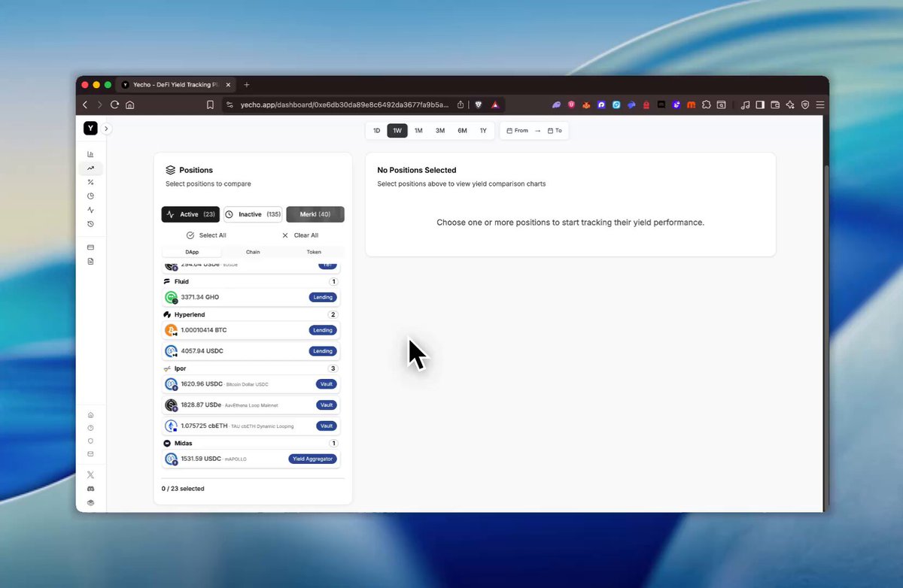Select the 1.075725 cbETH position
The image size is (903, 588).
pyautogui.click(x=251, y=426)
